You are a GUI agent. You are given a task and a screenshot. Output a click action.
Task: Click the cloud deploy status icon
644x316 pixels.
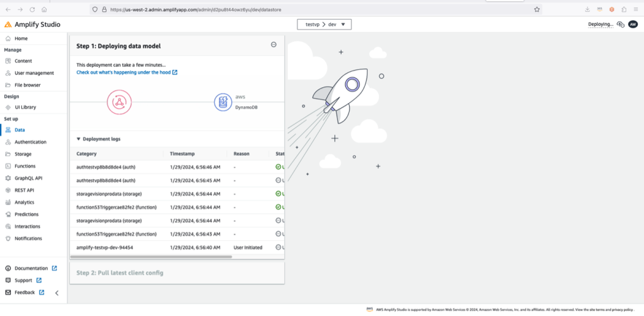[621, 25]
